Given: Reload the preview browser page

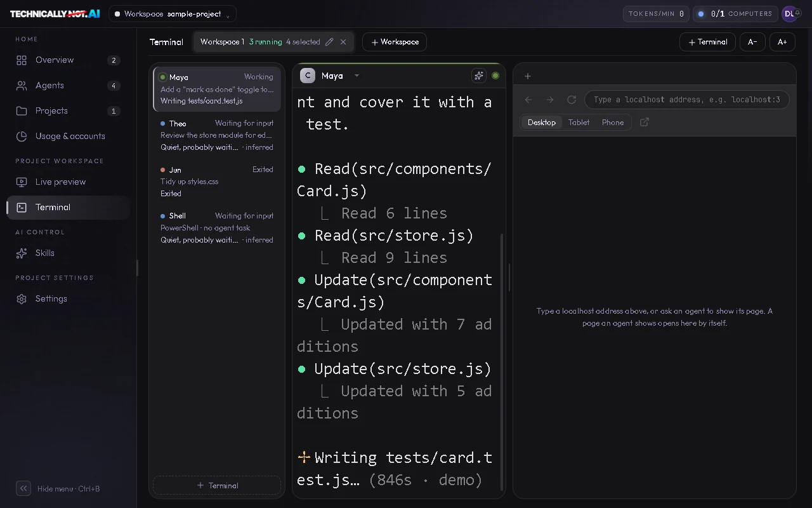Looking at the screenshot, I should coord(572,100).
